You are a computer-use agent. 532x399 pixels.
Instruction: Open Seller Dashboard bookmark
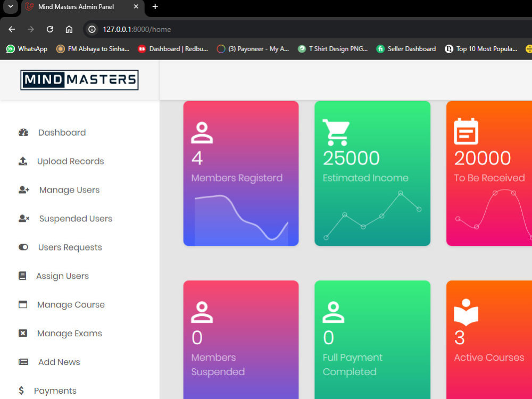click(x=406, y=49)
